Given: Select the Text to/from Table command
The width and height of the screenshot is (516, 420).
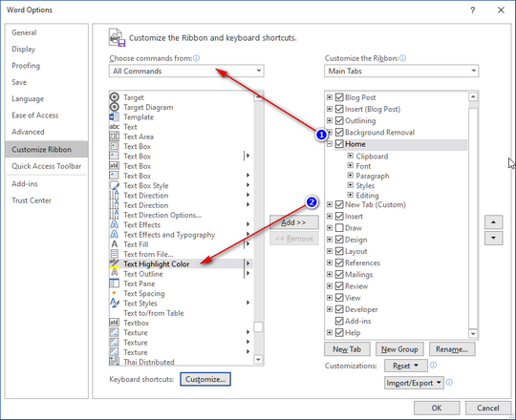Looking at the screenshot, I should [182, 313].
